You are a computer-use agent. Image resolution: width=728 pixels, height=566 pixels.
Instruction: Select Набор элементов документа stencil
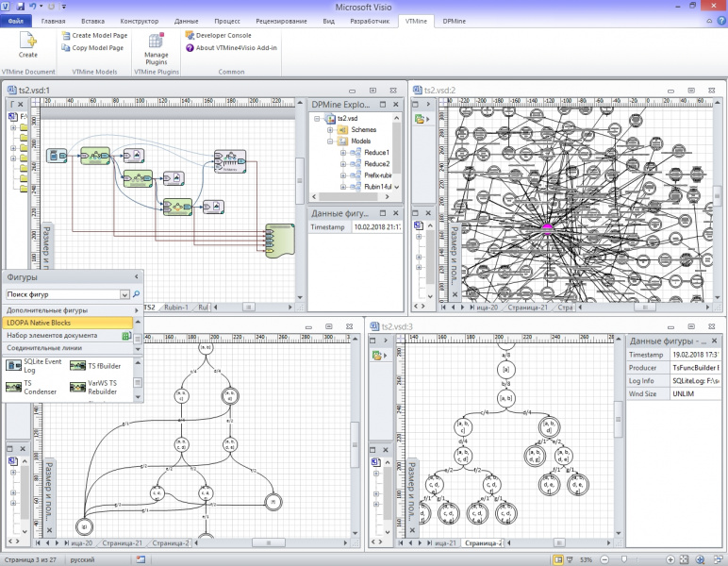(x=68, y=335)
